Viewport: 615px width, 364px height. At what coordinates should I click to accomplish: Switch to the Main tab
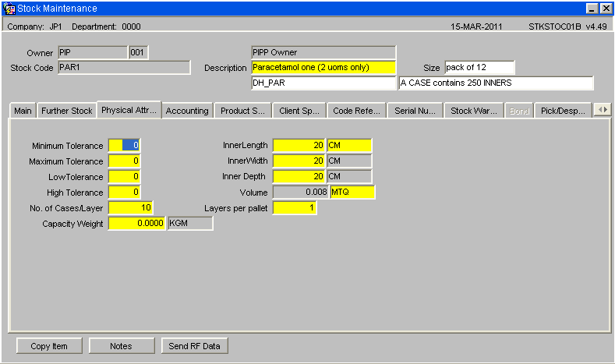coord(23,111)
